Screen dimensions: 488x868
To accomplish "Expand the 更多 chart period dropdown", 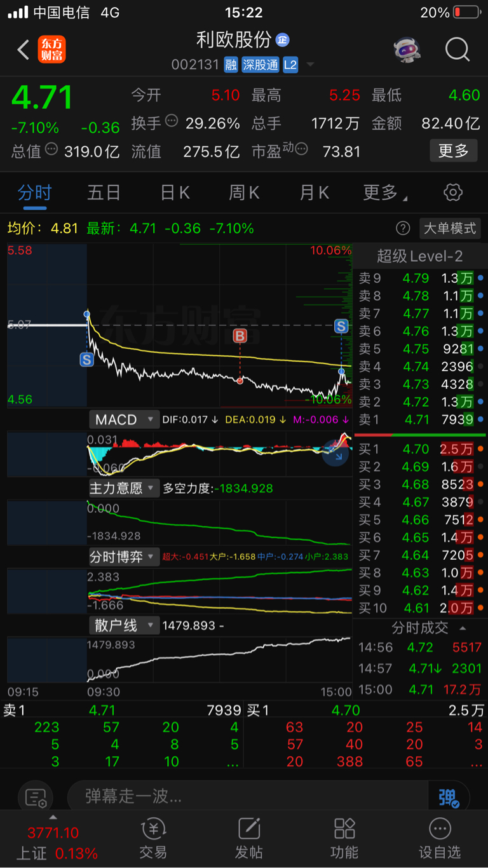I will [385, 193].
